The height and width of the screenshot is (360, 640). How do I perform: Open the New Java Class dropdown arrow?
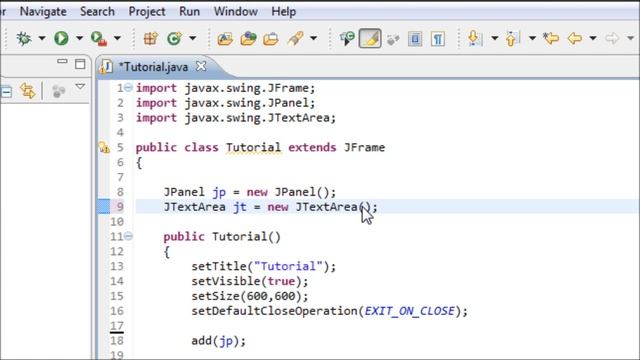[x=192, y=38]
